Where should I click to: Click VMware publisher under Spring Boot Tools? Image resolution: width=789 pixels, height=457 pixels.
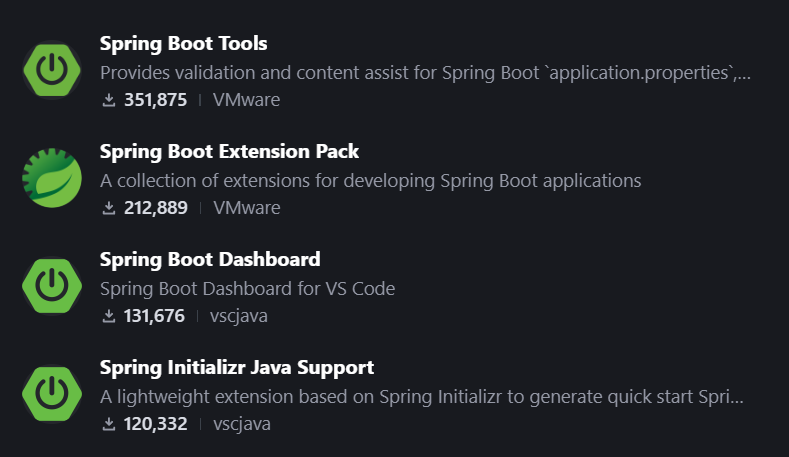pos(246,100)
